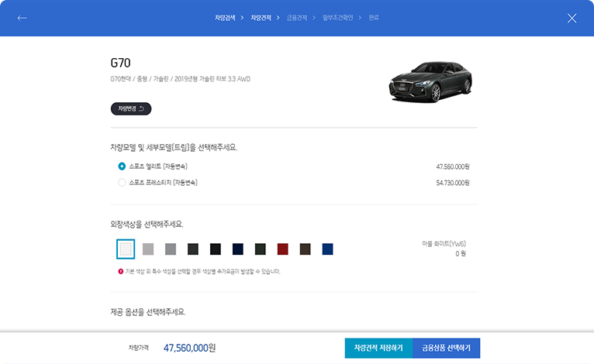Image resolution: width=594 pixels, height=364 pixels.
Task: Click the 47,560,000원 total price text
Action: tap(189, 348)
